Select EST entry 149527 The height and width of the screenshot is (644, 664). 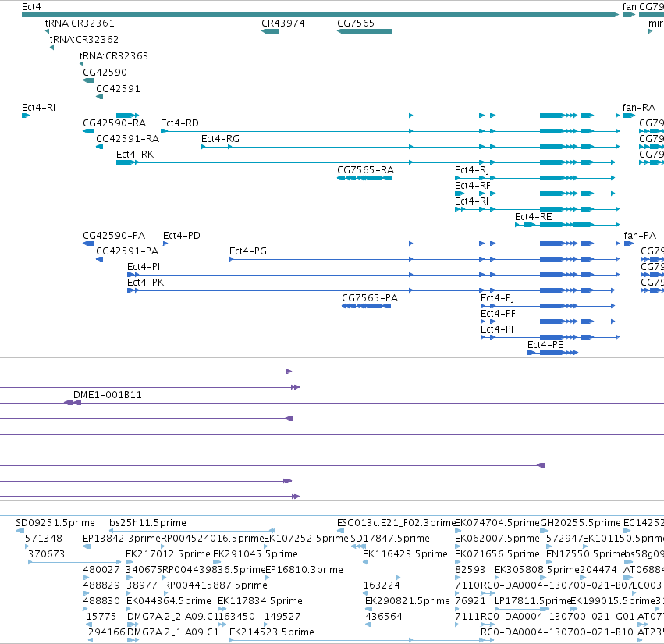click(282, 617)
